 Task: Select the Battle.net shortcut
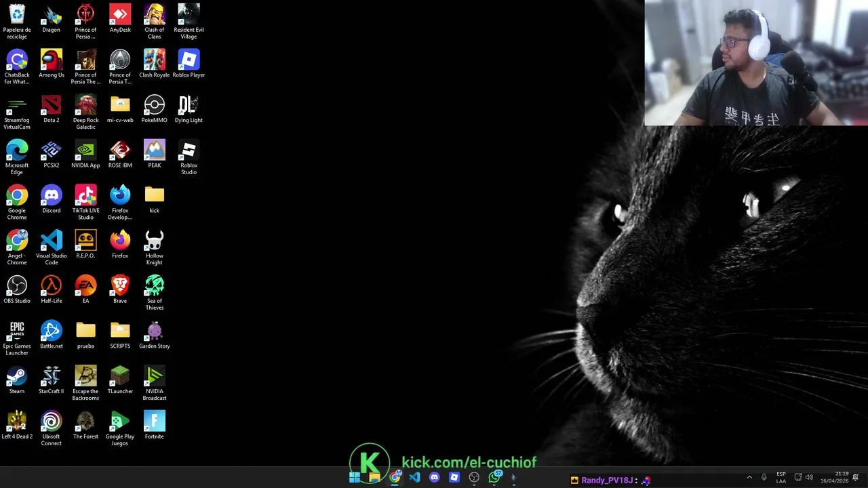click(52, 335)
